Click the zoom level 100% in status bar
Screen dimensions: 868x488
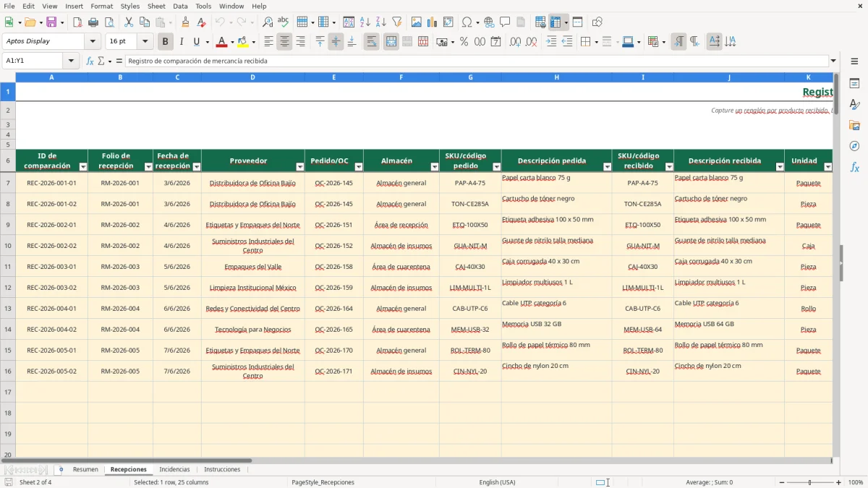[856, 482]
